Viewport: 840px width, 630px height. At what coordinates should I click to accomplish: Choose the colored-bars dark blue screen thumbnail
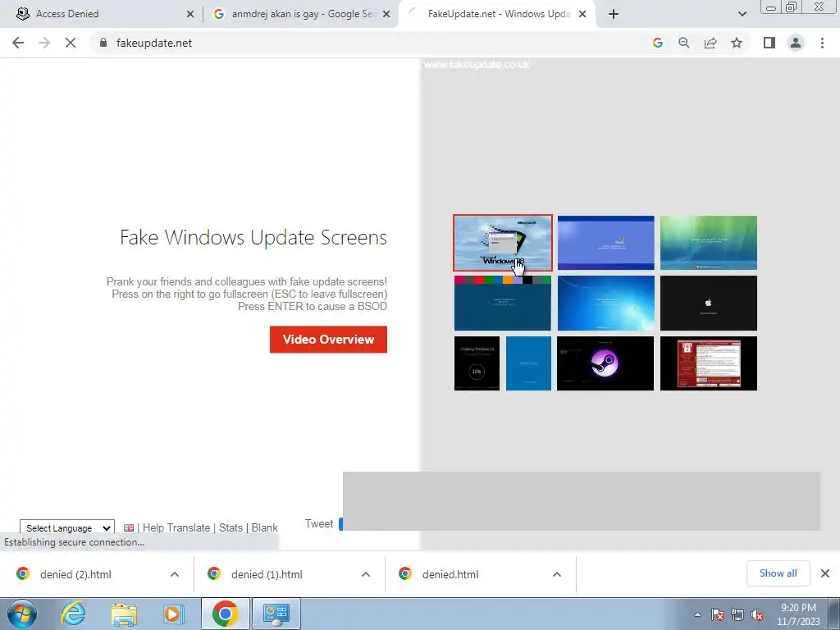point(503,303)
